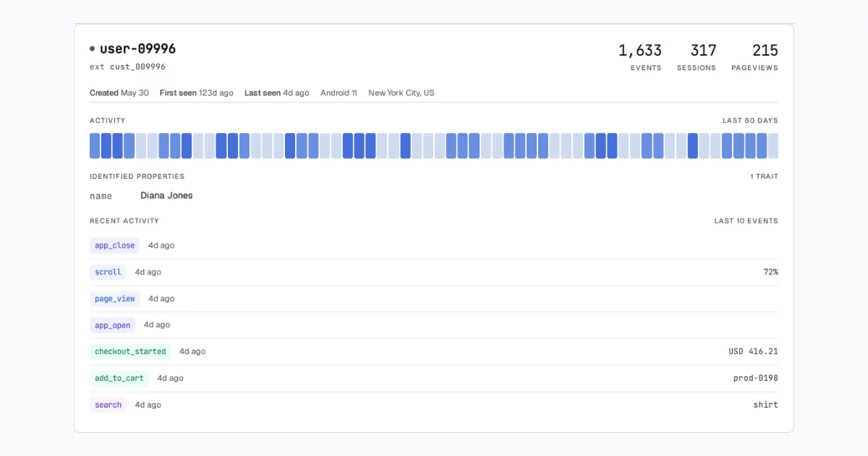The width and height of the screenshot is (868, 456).
Task: Click the 4d ago timestamp beside app_close
Action: point(161,245)
